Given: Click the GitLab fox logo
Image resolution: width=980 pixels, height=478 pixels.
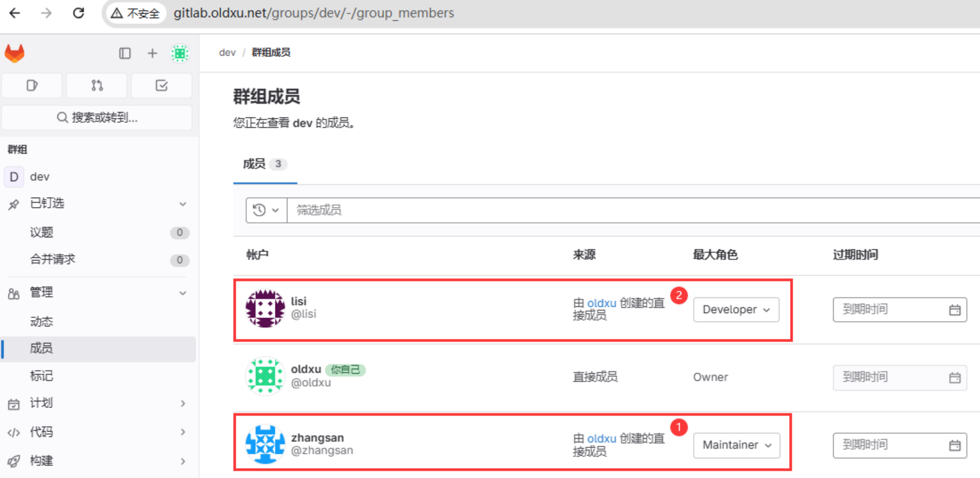Looking at the screenshot, I should (15, 53).
